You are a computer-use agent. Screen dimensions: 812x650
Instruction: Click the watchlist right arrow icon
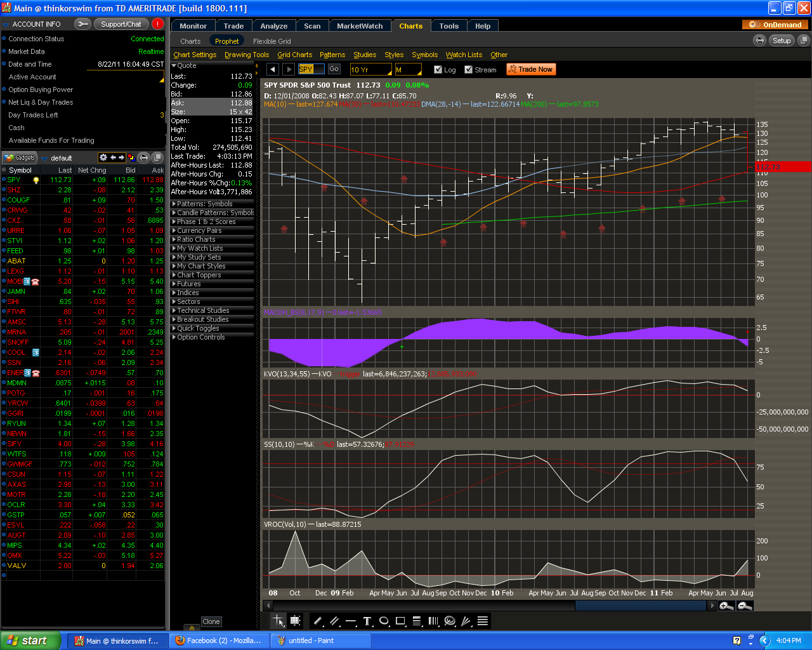121,157
